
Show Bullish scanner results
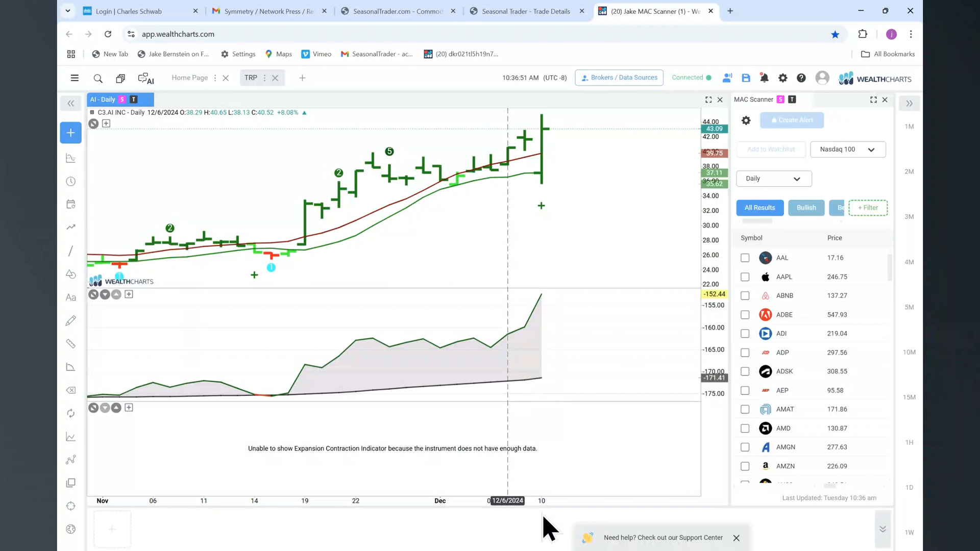point(806,208)
